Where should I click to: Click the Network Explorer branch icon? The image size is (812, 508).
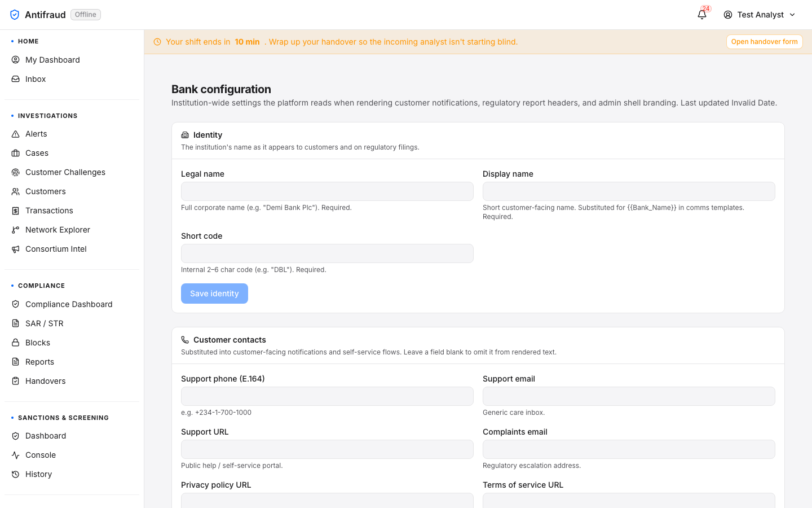16,230
